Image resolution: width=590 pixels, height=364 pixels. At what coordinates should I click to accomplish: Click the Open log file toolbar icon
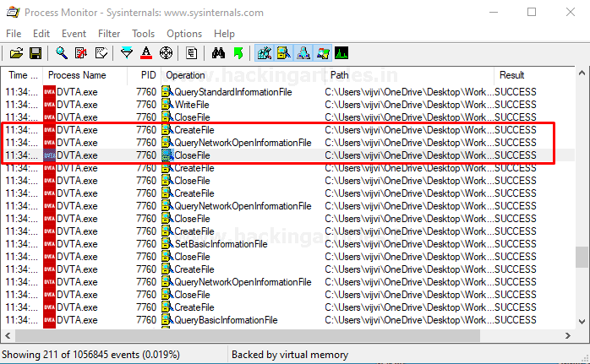[16, 53]
